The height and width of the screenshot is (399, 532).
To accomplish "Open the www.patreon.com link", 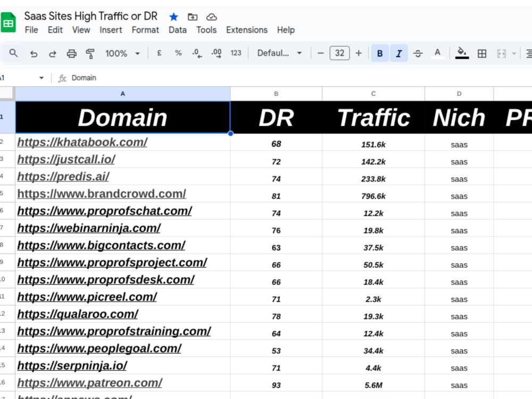I will (89, 383).
